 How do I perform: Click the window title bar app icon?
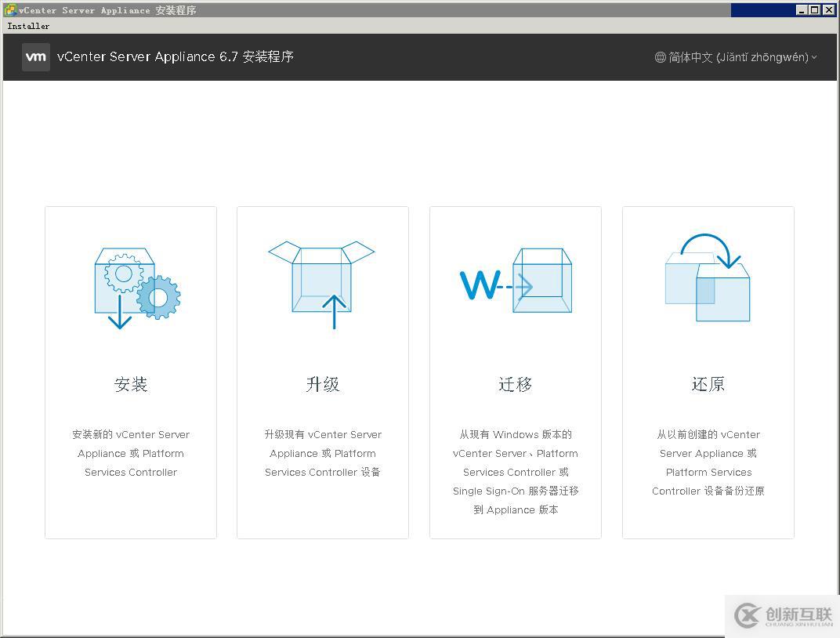(x=9, y=9)
